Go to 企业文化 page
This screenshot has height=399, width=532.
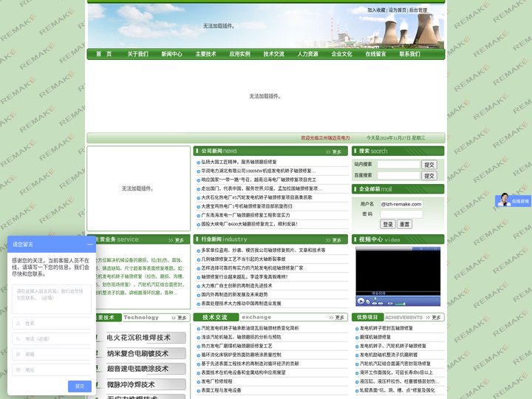point(341,54)
